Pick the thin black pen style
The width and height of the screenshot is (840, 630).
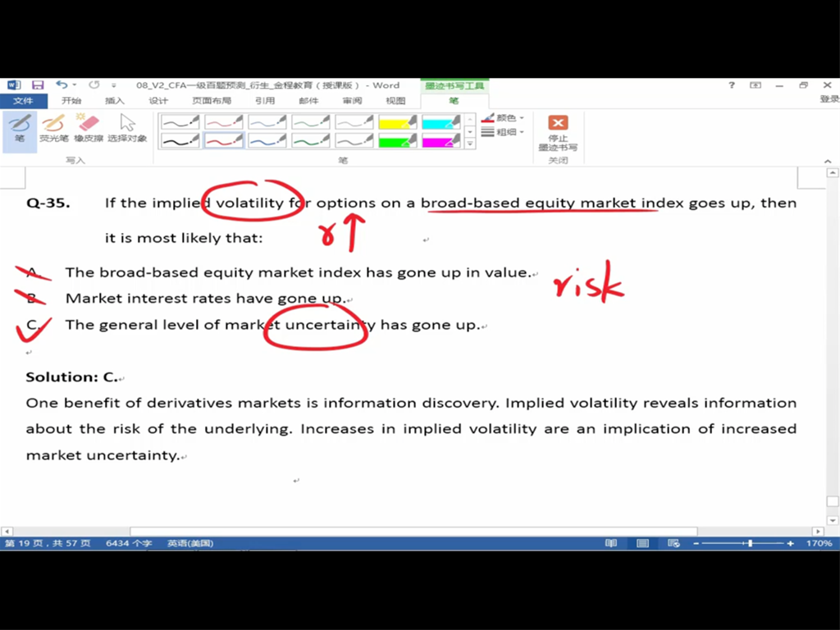180,122
